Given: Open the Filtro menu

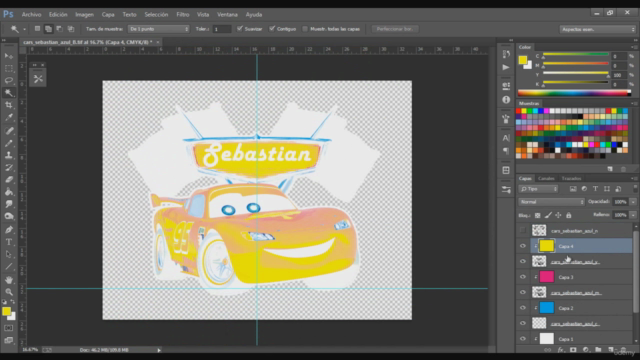Looking at the screenshot, I should [183, 14].
